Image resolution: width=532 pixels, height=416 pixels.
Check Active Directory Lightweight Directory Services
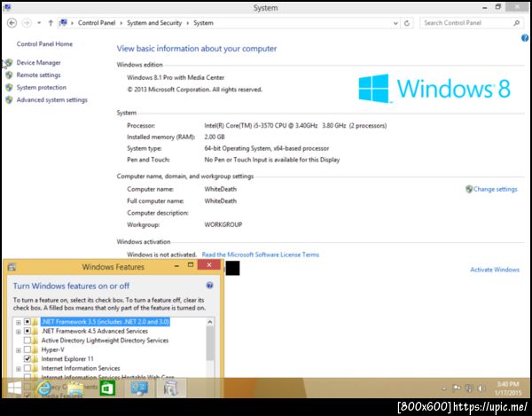point(27,341)
